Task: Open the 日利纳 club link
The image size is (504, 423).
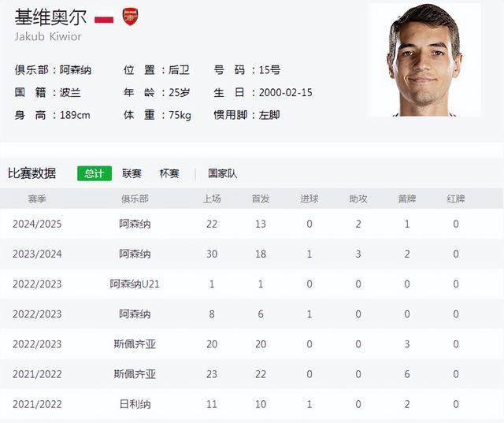Action: point(135,404)
